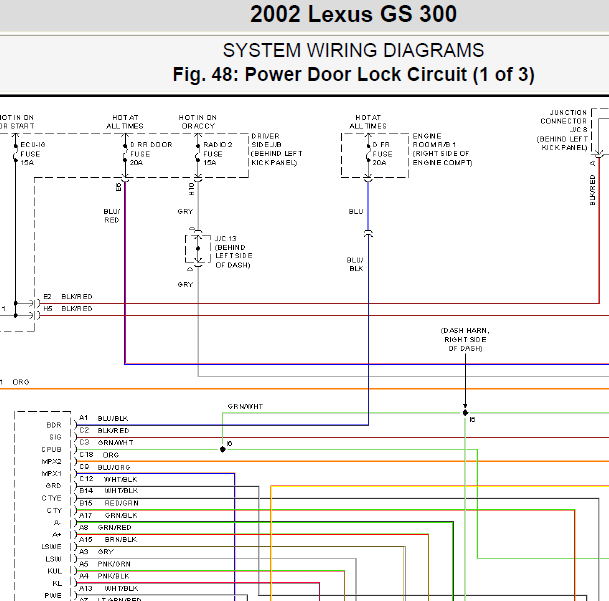Screen dimensions: 609x601
Task: Select the 'SYSTEM WIRING DIAGRAMS' heading
Action: point(353,51)
